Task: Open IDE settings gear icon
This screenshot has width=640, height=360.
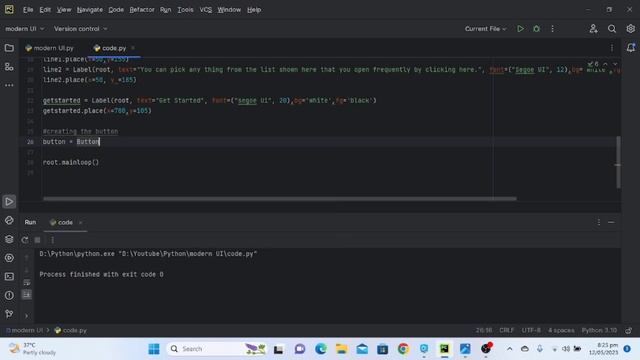Action: (631, 29)
